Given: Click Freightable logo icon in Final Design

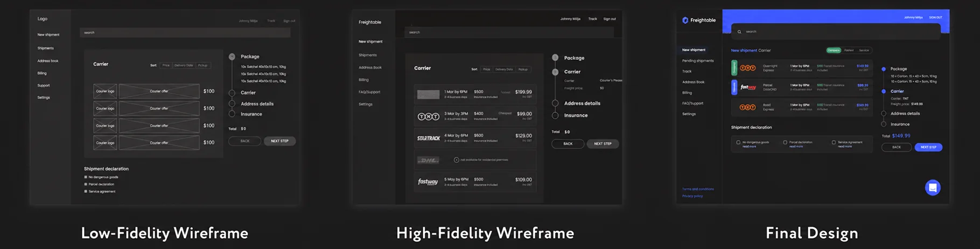Looking at the screenshot, I should [685, 20].
